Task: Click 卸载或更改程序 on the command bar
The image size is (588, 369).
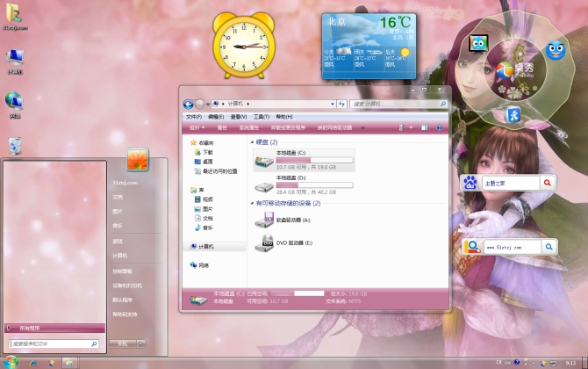Action: click(x=288, y=128)
